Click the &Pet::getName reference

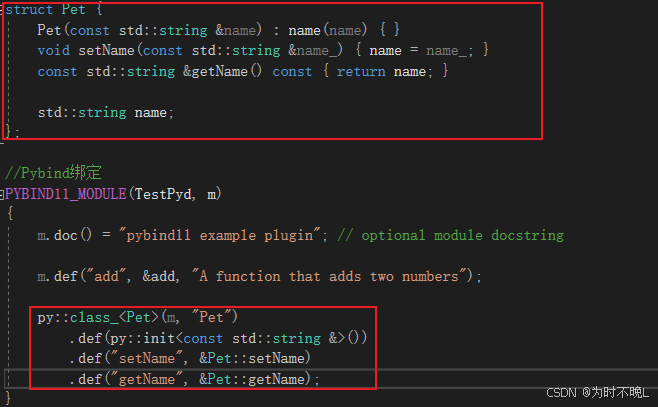click(253, 379)
